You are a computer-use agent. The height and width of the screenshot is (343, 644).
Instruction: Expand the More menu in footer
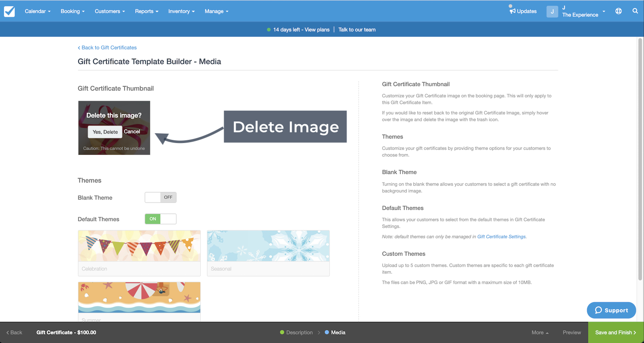540,332
